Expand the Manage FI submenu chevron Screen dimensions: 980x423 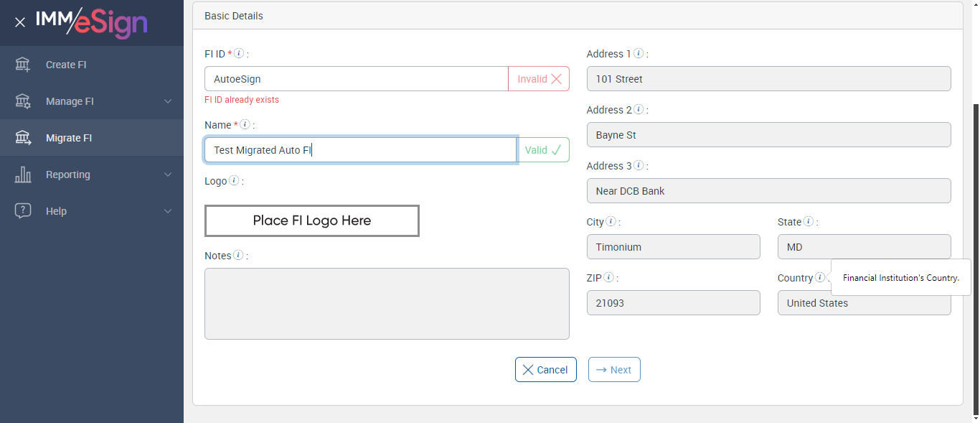click(168, 101)
